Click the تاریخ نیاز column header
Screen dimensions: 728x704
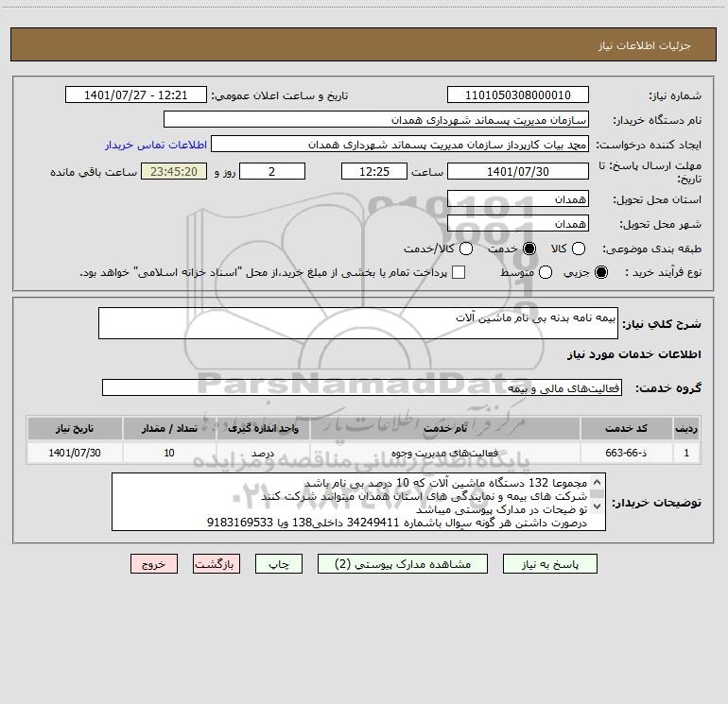tap(75, 428)
